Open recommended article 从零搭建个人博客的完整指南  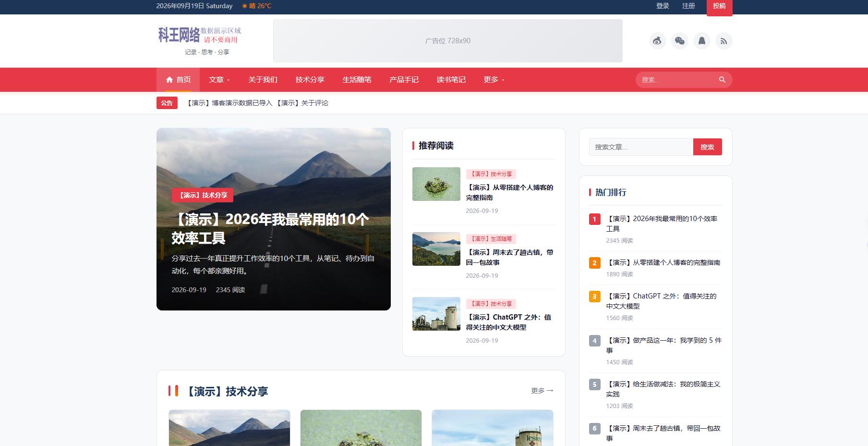point(509,192)
